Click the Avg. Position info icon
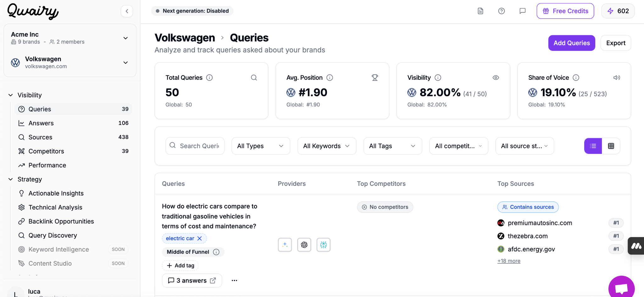 point(330,78)
